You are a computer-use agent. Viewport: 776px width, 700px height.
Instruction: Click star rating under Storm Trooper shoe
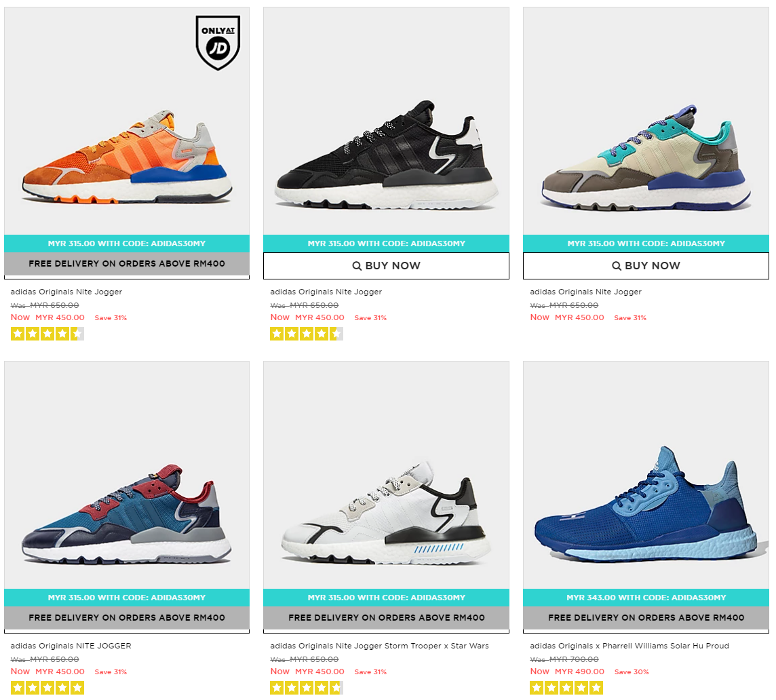click(x=307, y=688)
